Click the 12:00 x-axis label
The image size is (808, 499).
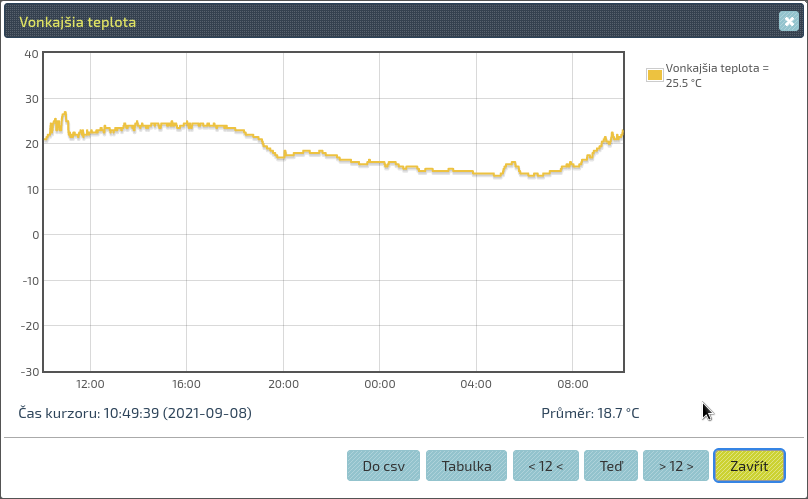point(90,384)
